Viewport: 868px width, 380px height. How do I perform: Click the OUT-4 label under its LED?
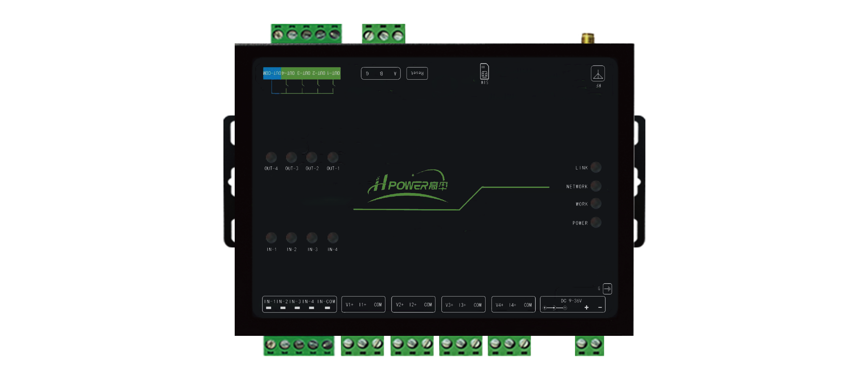271,168
